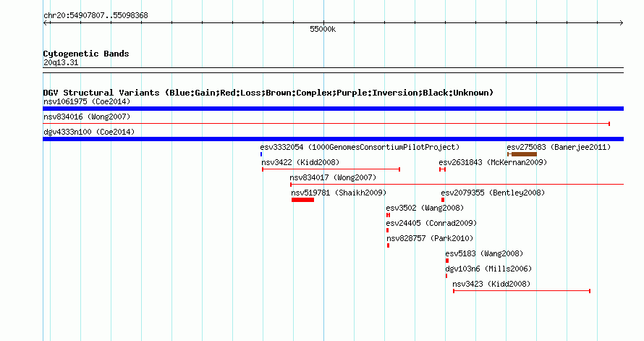Open the esv5183 (Wang2008) label
Viewport: 644px width, 341px height.
click(x=484, y=253)
